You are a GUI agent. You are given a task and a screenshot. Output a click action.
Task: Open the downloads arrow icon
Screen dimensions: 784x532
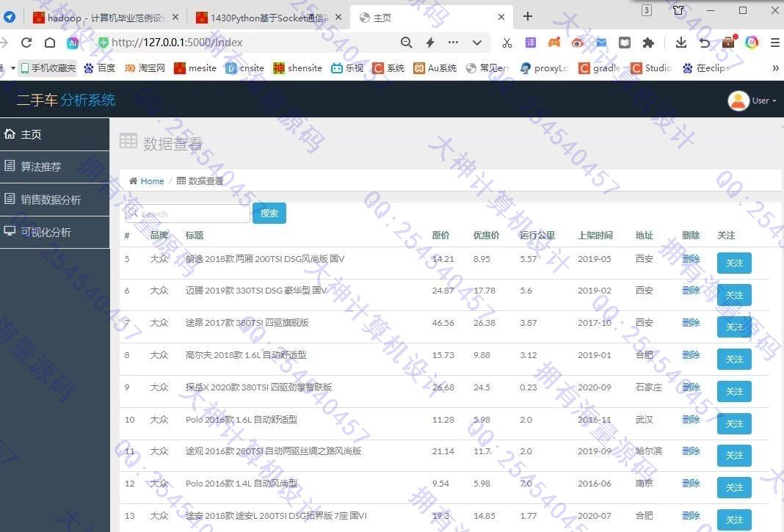pyautogui.click(x=681, y=43)
